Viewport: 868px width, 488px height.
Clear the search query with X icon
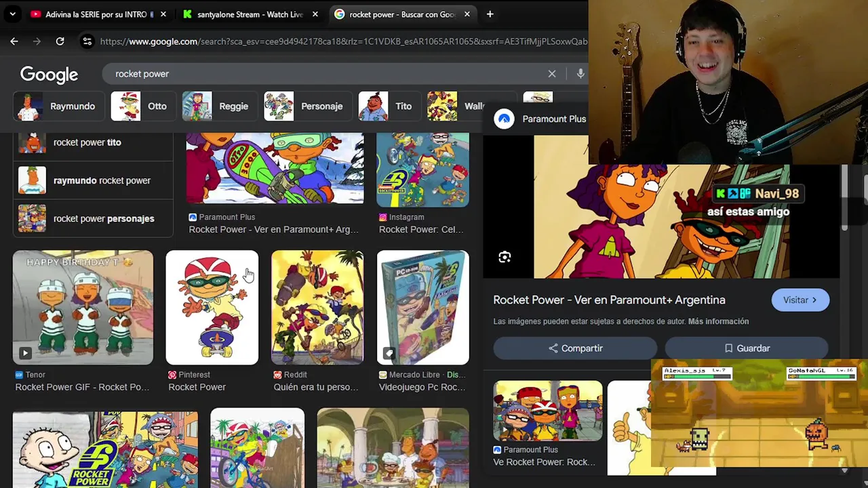click(552, 74)
